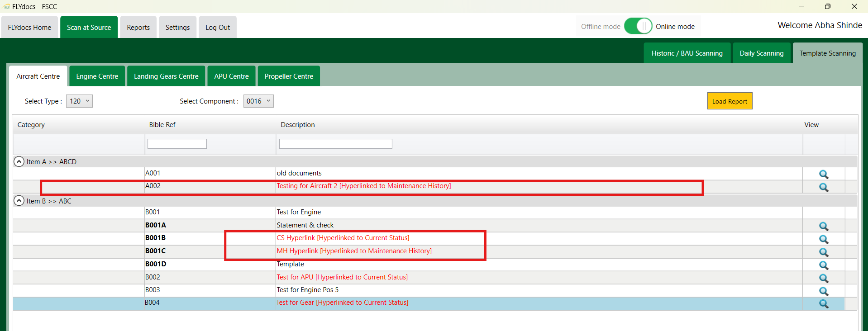Select MH Hyperlink description text
This screenshot has width=868, height=331.
tap(354, 251)
